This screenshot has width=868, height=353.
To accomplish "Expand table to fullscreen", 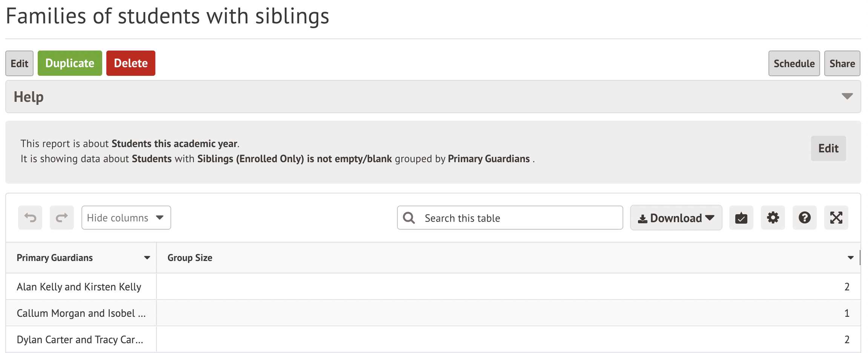I will [836, 218].
